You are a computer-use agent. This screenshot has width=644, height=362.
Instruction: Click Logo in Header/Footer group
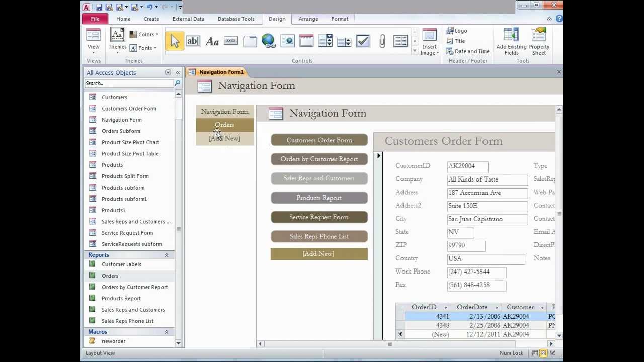click(457, 31)
